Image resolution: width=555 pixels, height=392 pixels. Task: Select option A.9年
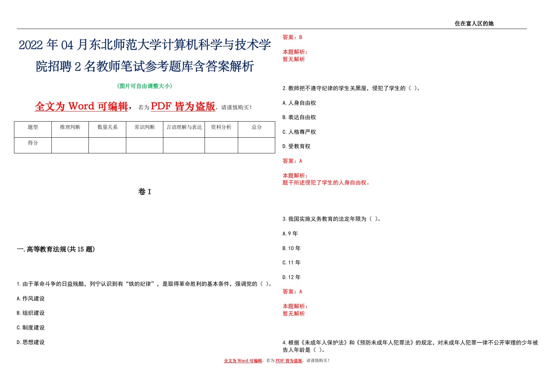(290, 234)
